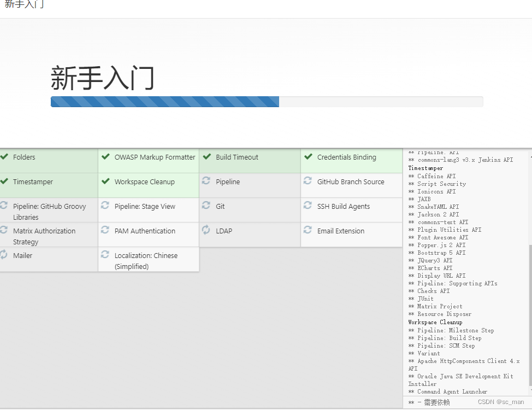This screenshot has width=532, height=410.
Task: Select the LDAP plugin label
Action: coord(224,231)
